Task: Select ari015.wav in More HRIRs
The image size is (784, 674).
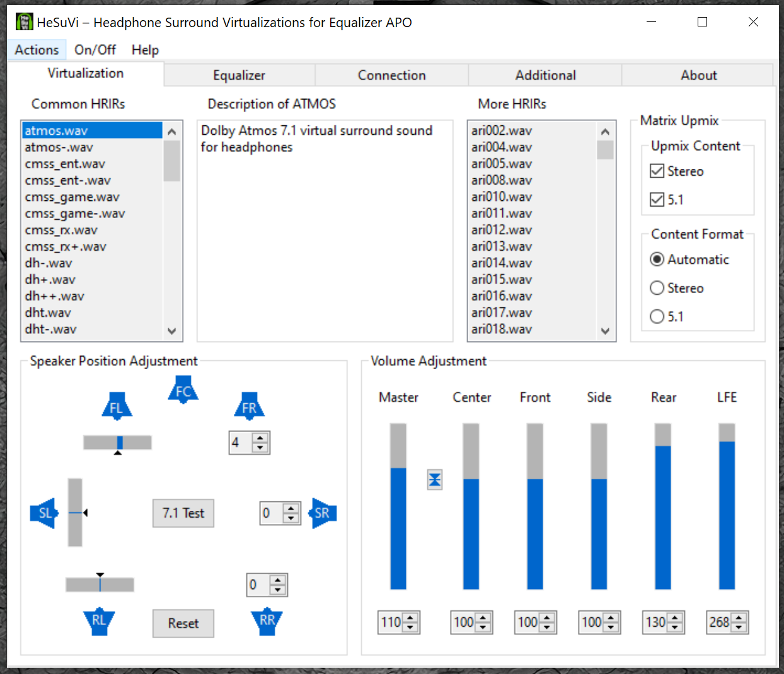Action: pyautogui.click(x=533, y=280)
